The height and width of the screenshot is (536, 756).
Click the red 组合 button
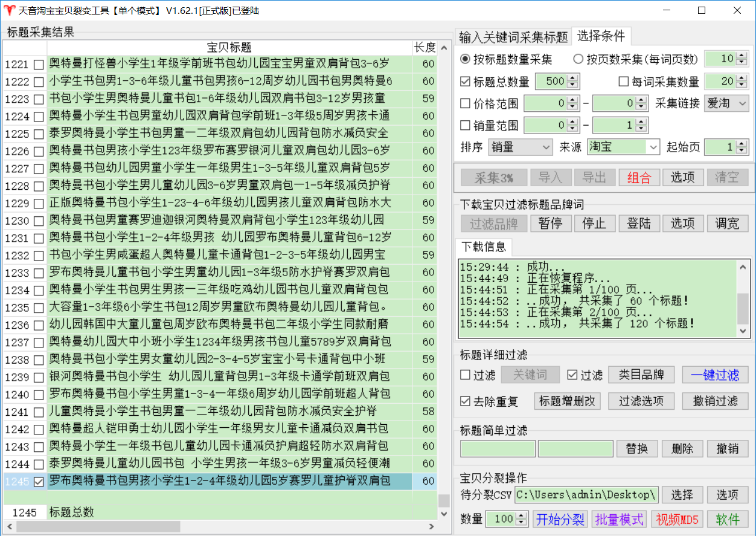point(639,177)
